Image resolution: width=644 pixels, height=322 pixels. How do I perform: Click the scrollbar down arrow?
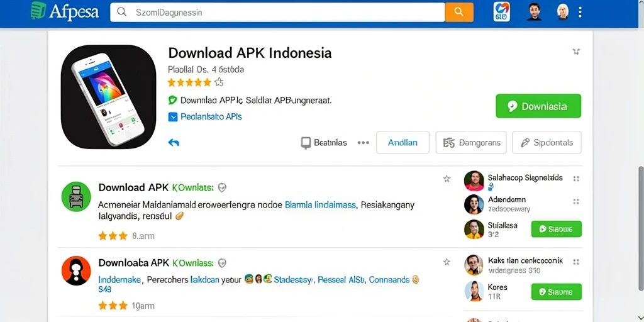point(641,319)
